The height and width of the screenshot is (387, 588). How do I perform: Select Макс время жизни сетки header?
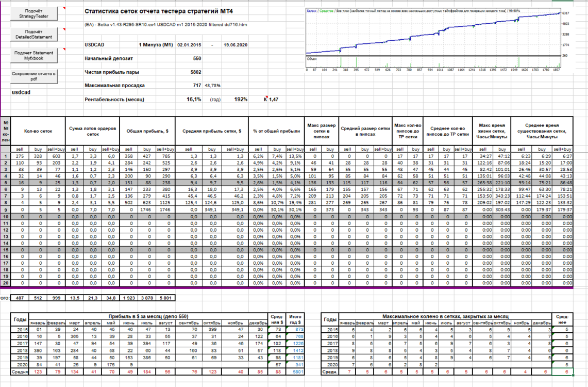[x=492, y=131]
